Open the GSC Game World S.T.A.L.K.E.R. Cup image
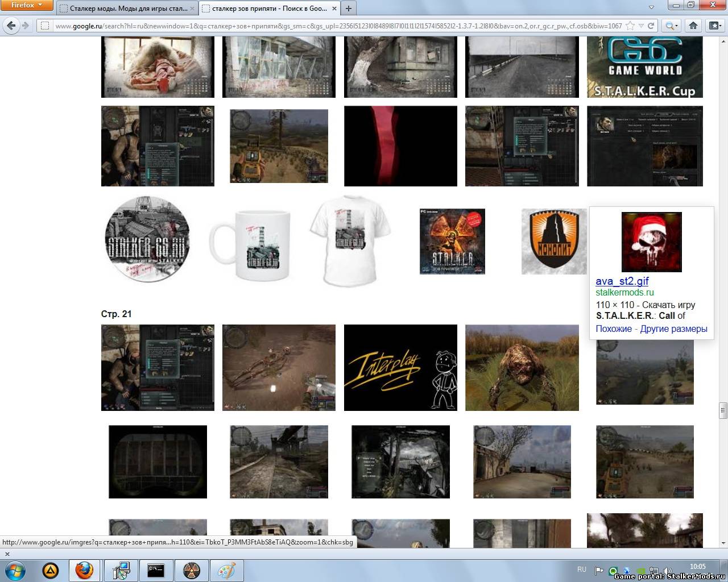 pos(645,67)
